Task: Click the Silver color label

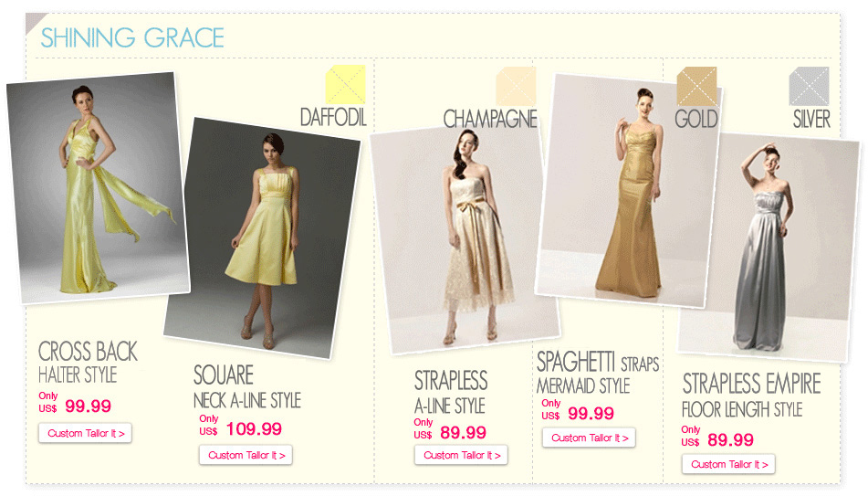Action: [811, 119]
